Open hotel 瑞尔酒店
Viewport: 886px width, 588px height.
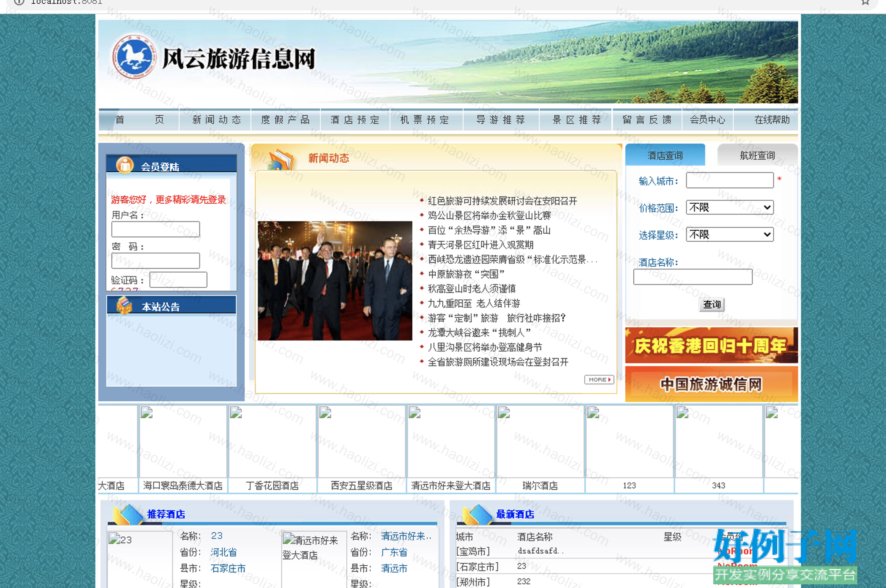540,485
